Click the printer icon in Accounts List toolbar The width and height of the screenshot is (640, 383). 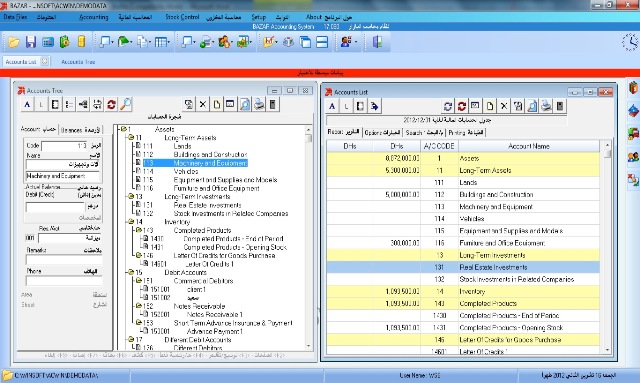click(x=546, y=106)
